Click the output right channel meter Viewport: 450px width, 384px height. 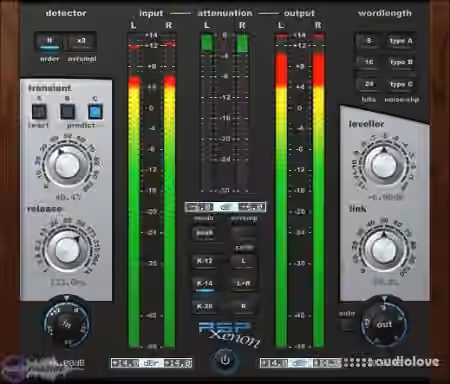click(319, 190)
